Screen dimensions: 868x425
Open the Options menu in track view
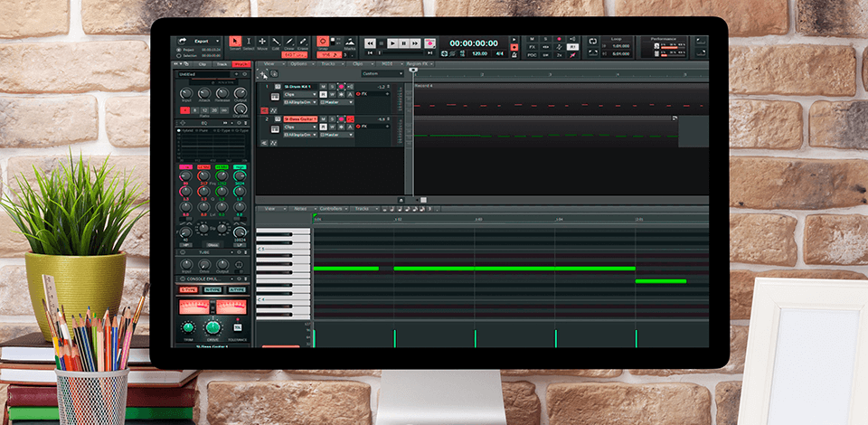pyautogui.click(x=299, y=64)
